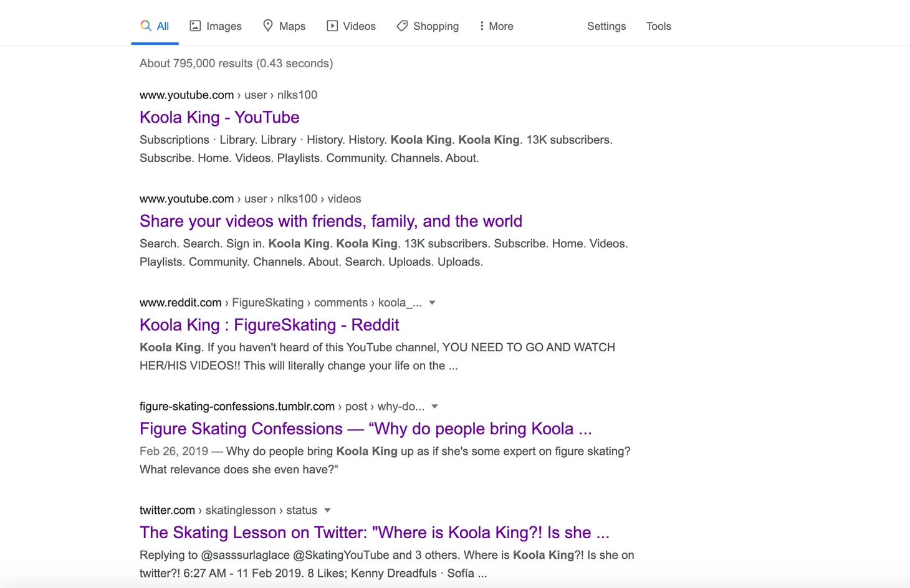Click the figure-skating-confessions.tumblr.com URL
The image size is (910, 588).
(x=237, y=407)
